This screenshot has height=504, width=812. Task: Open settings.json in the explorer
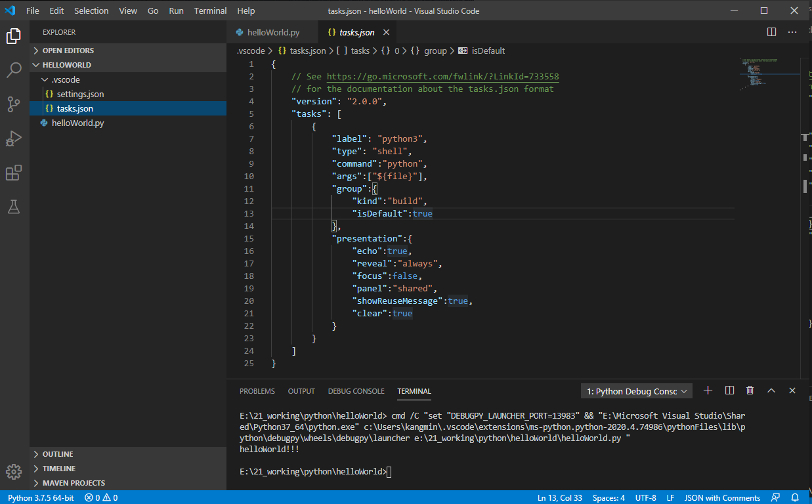(x=128, y=94)
